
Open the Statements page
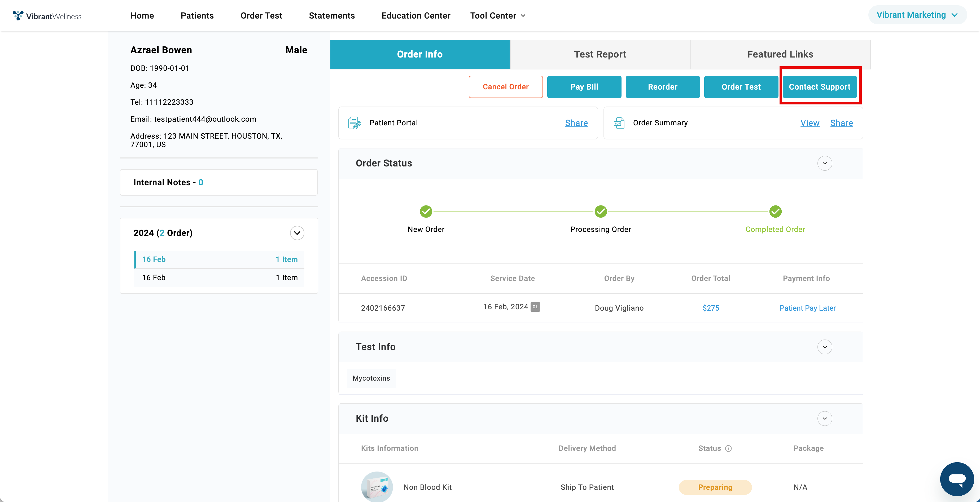point(332,16)
